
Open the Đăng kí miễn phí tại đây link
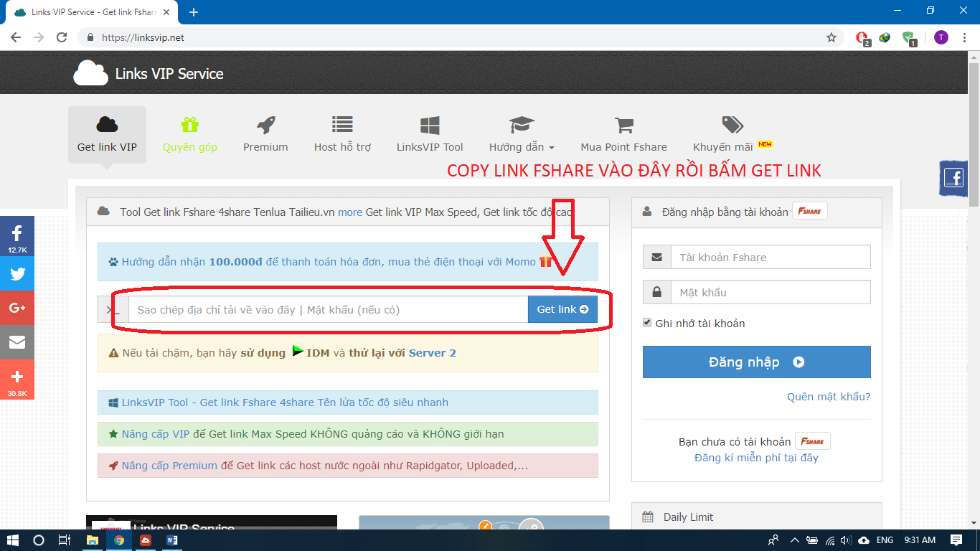pyautogui.click(x=756, y=458)
